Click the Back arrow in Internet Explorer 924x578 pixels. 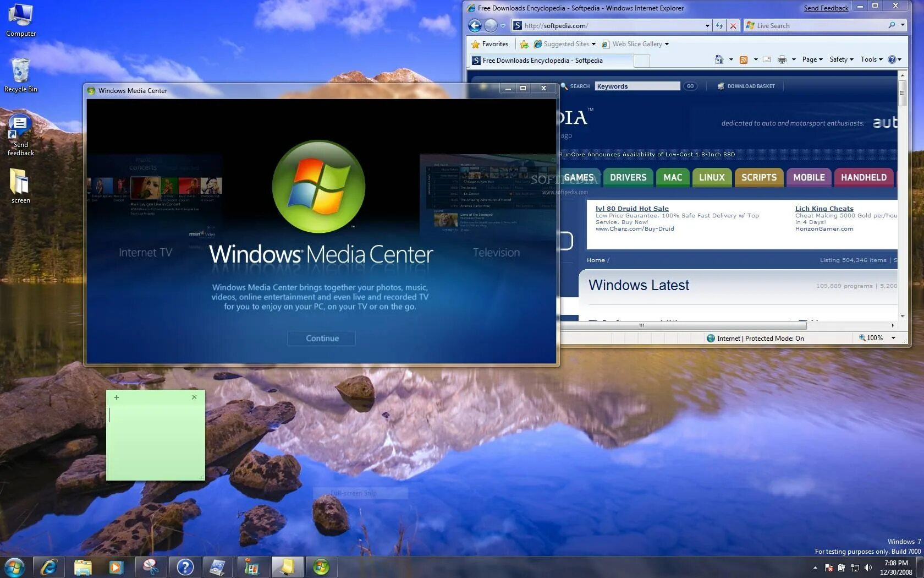475,25
